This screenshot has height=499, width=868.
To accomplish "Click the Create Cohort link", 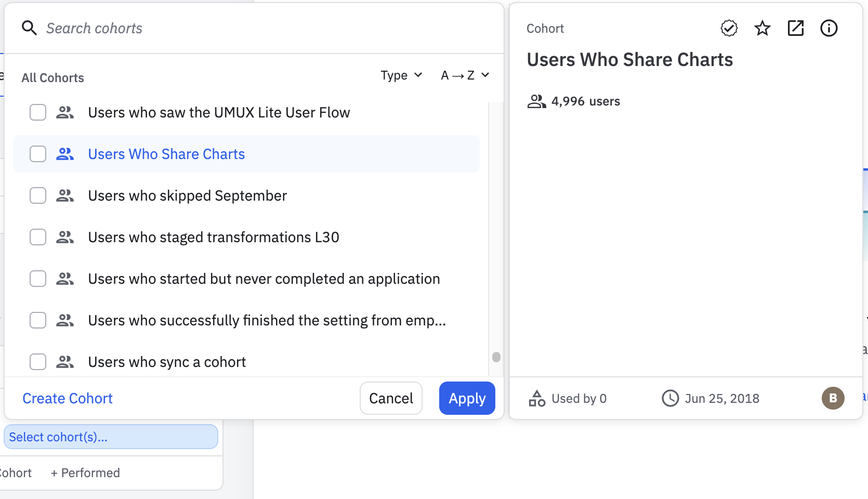I will [68, 398].
